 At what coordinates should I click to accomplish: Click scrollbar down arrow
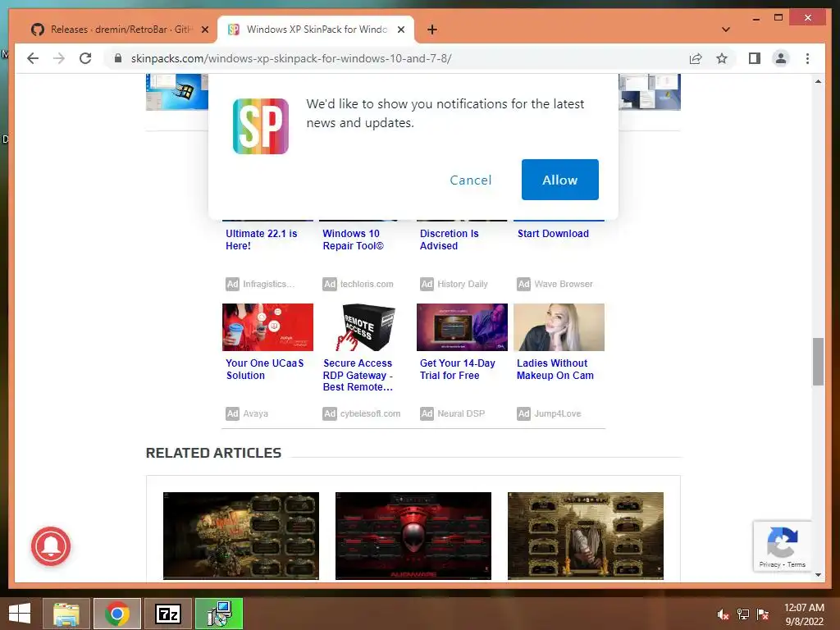tap(818, 575)
